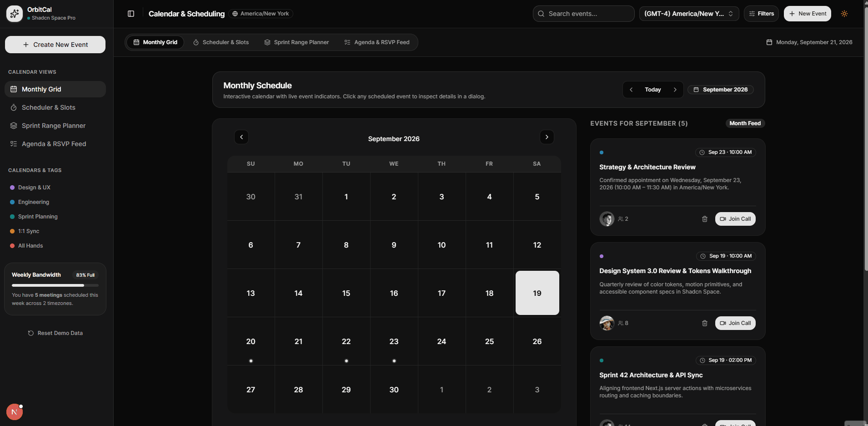
Task: Click the user avatar N in sidebar
Action: (15, 412)
